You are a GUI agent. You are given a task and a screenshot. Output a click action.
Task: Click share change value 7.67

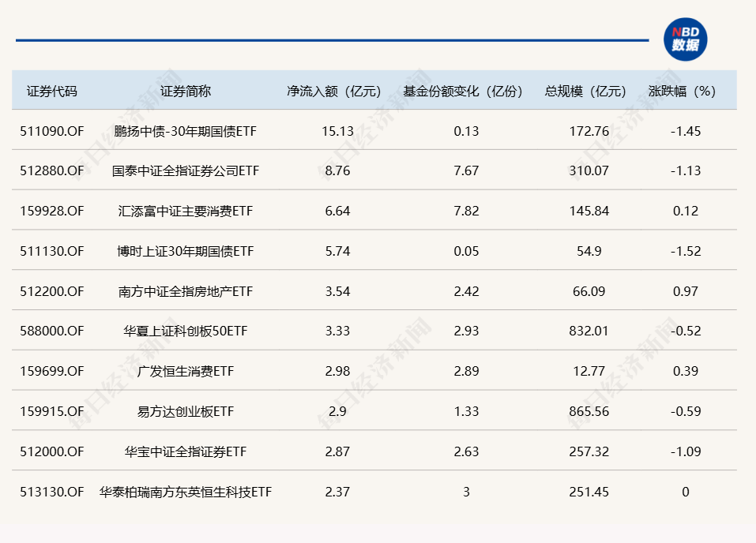tap(466, 170)
